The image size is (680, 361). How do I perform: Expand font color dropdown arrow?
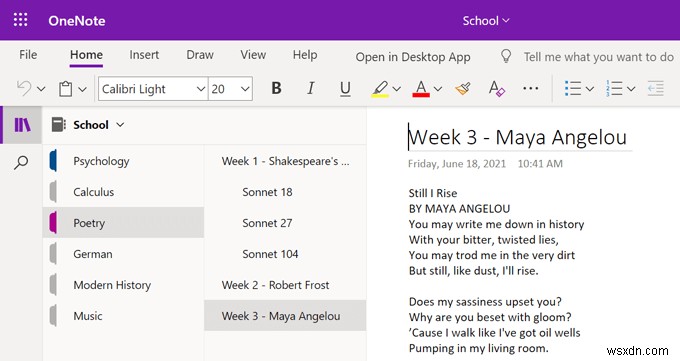point(438,89)
